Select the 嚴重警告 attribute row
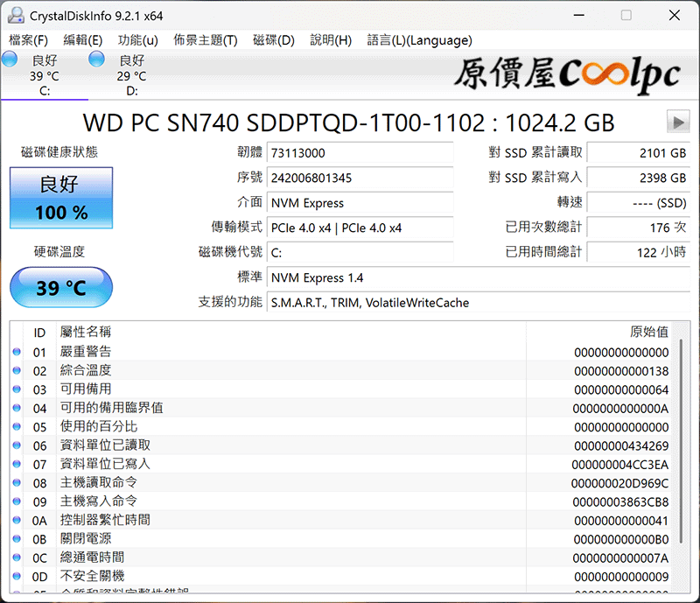 pyautogui.click(x=341, y=352)
